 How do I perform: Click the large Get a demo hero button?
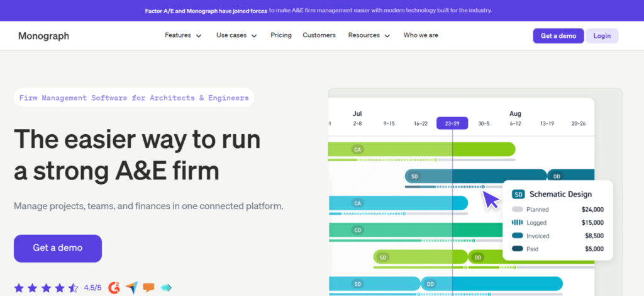[x=58, y=248]
